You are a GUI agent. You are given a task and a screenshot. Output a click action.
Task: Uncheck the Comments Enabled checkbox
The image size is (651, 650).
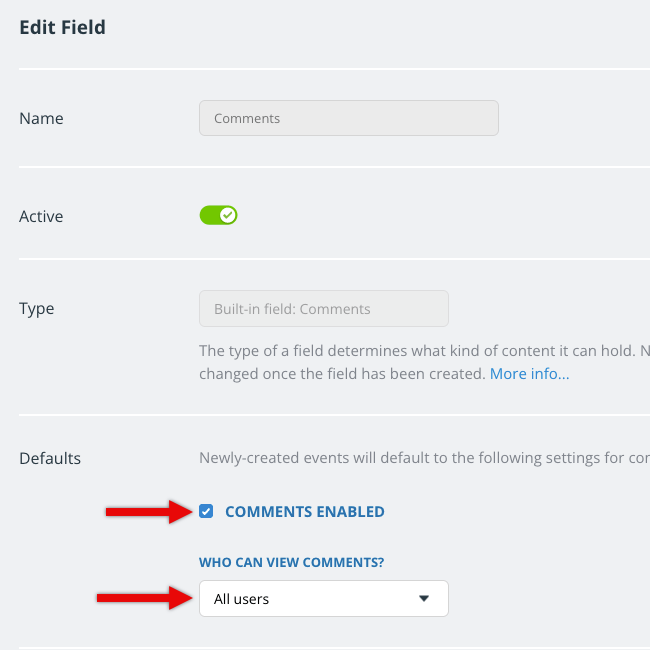click(x=206, y=511)
